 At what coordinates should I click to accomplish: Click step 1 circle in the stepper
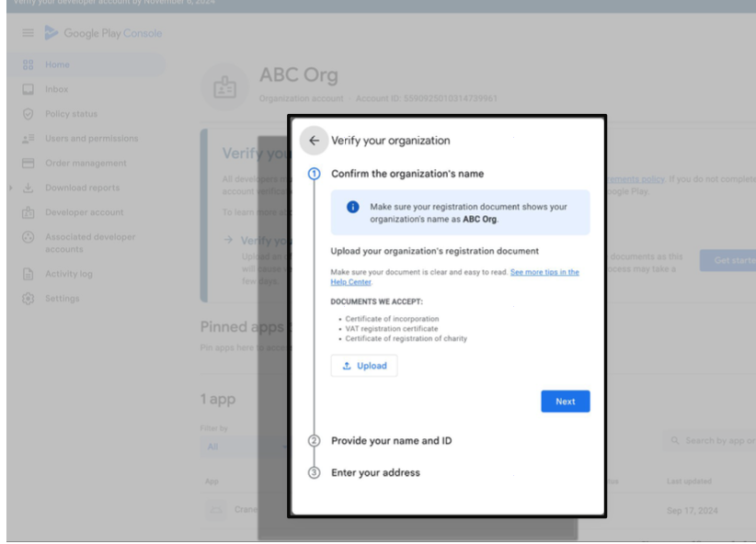pyautogui.click(x=314, y=174)
